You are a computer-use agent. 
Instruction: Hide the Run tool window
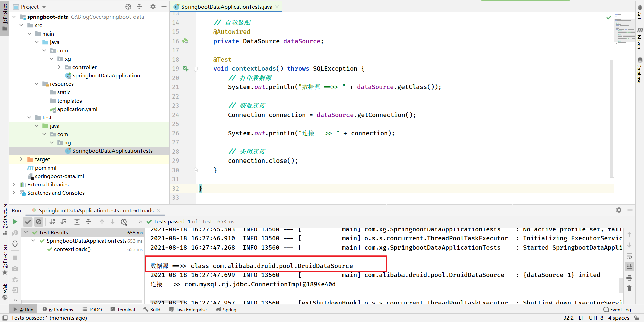[x=630, y=210]
